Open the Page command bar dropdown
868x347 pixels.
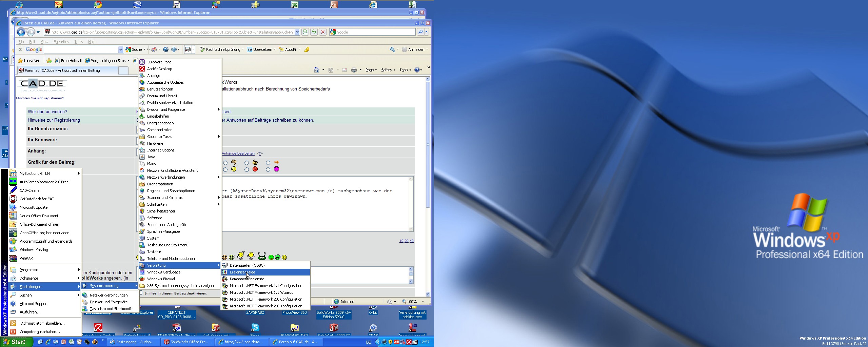pyautogui.click(x=371, y=70)
